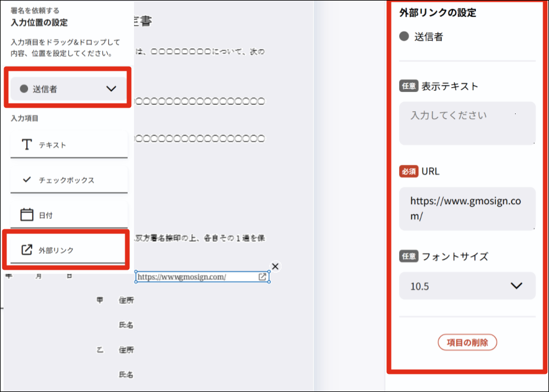This screenshot has height=392, width=549.
Task: Click the 表示テキスト input field
Action: [468, 123]
